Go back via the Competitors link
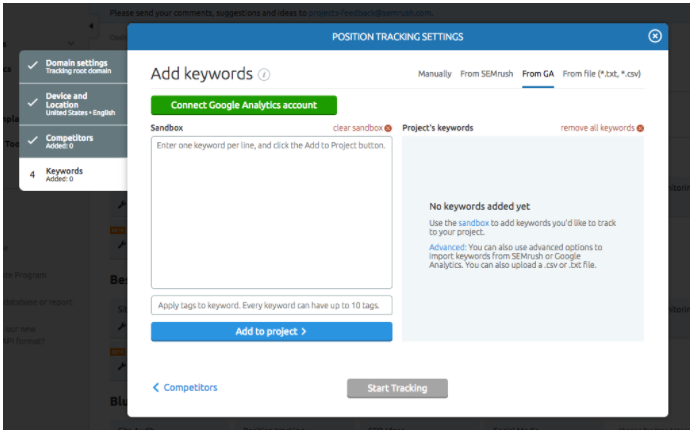The width and height of the screenshot is (696, 434). coord(185,387)
